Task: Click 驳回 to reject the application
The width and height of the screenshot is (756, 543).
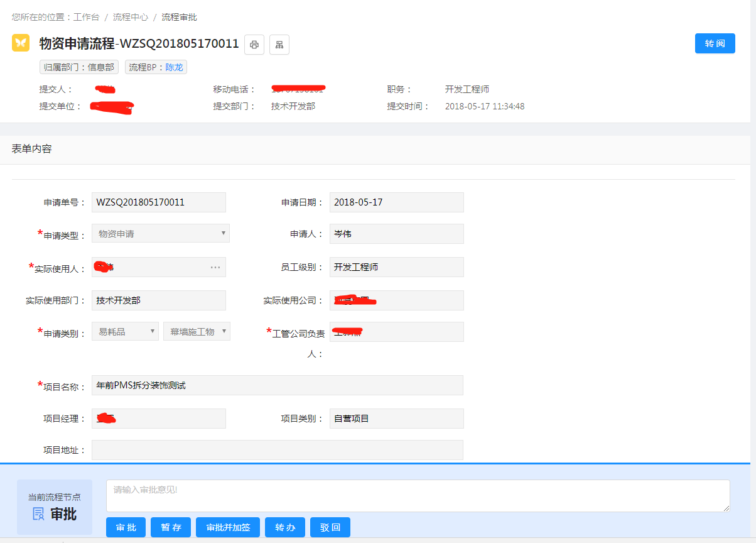Action: (330, 527)
